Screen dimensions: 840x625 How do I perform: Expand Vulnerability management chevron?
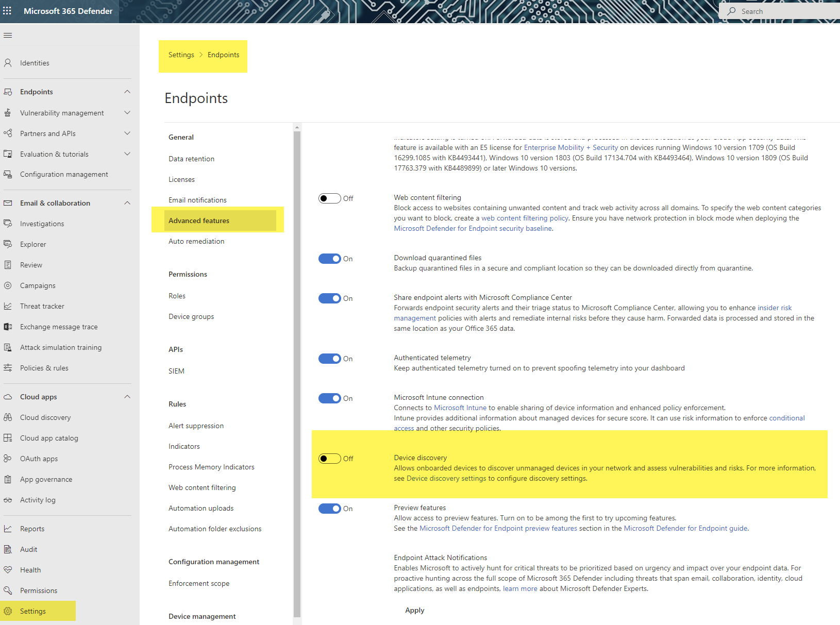click(127, 113)
